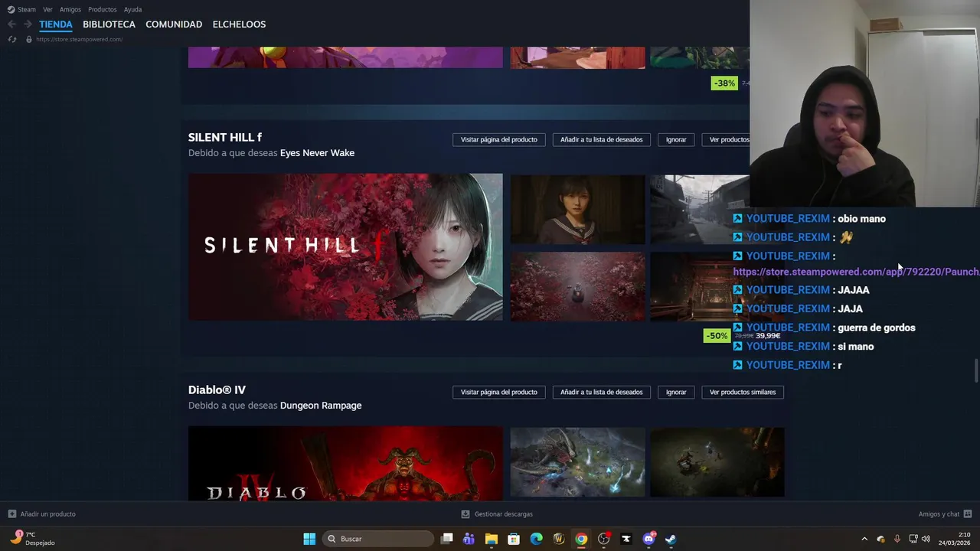Image resolution: width=980 pixels, height=551 pixels.
Task: Go back with the back arrow
Action: click(11, 24)
